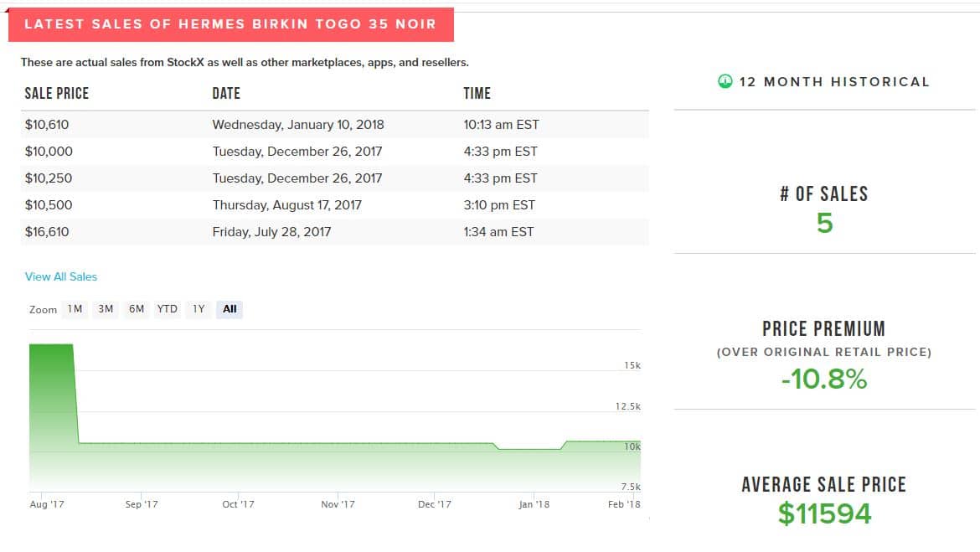Click the 10:13 am EST time

click(501, 125)
